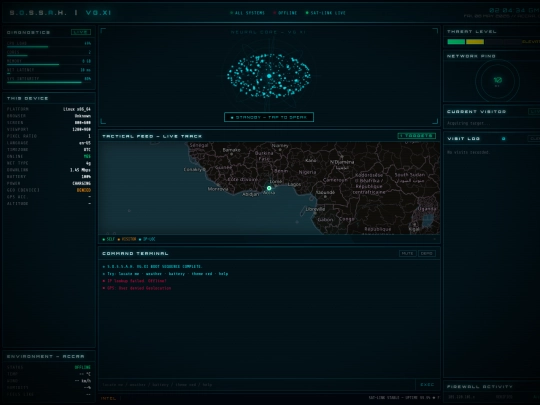Click the 'No visits recorded.' text

[x=468, y=152]
